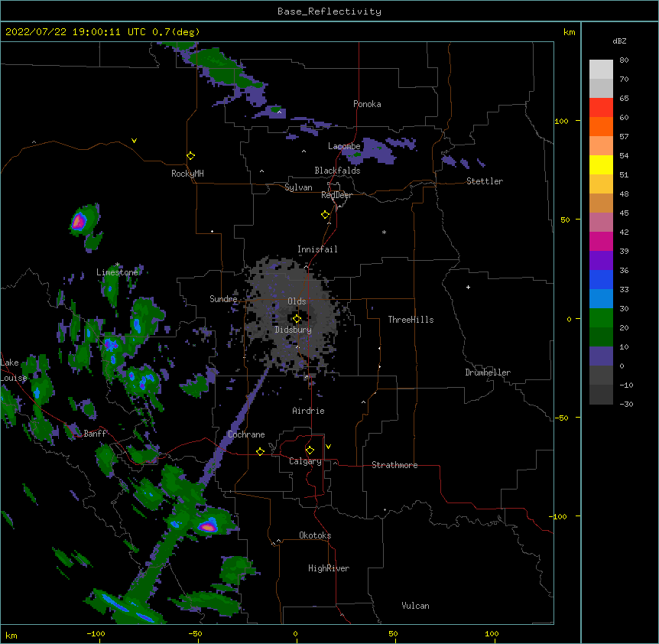Click the magenta swatch in the dBZ legend
The image size is (659, 644).
click(601, 242)
